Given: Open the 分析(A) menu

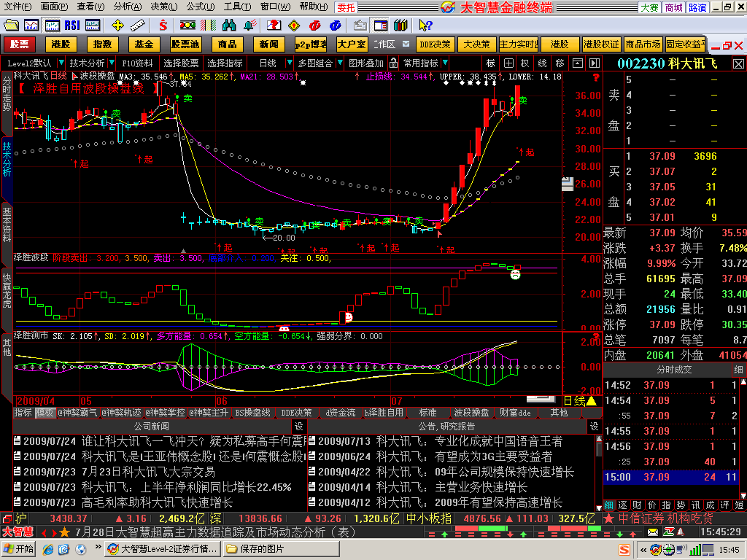Looking at the screenshot, I should [x=127, y=7].
